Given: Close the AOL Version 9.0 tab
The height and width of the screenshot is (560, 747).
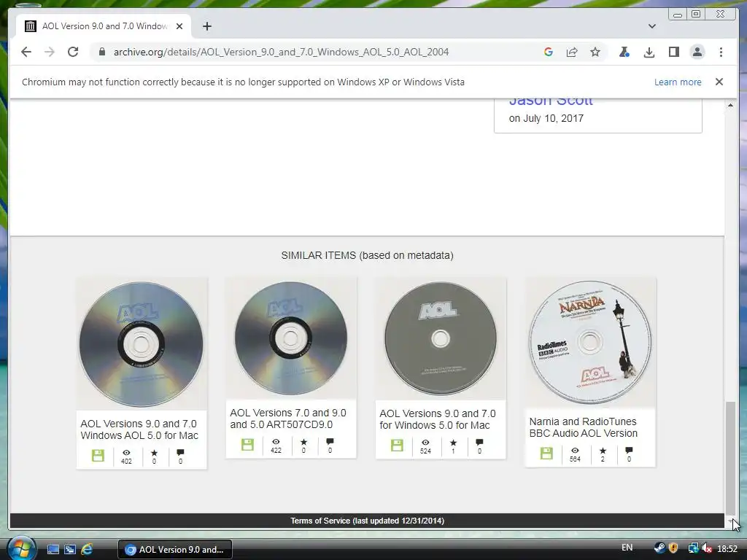Looking at the screenshot, I should coord(179,26).
